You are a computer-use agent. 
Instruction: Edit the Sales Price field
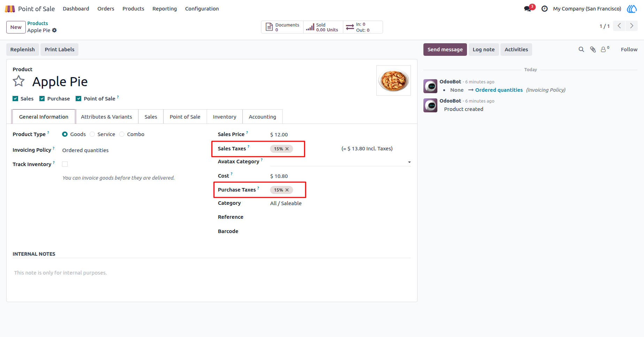click(340, 135)
